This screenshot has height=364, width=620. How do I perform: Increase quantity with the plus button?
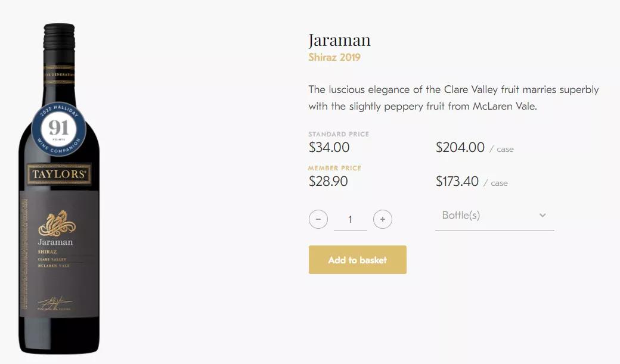pos(383,219)
